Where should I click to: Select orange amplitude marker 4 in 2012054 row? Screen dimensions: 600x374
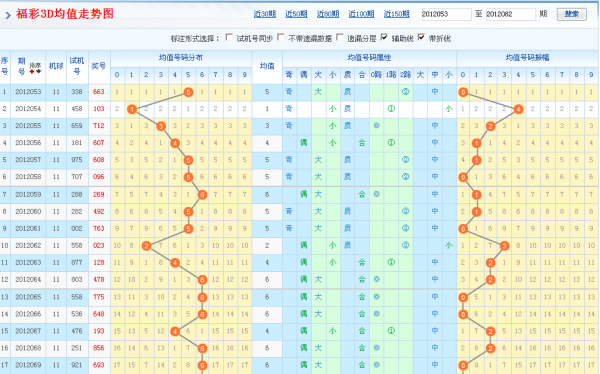point(518,109)
